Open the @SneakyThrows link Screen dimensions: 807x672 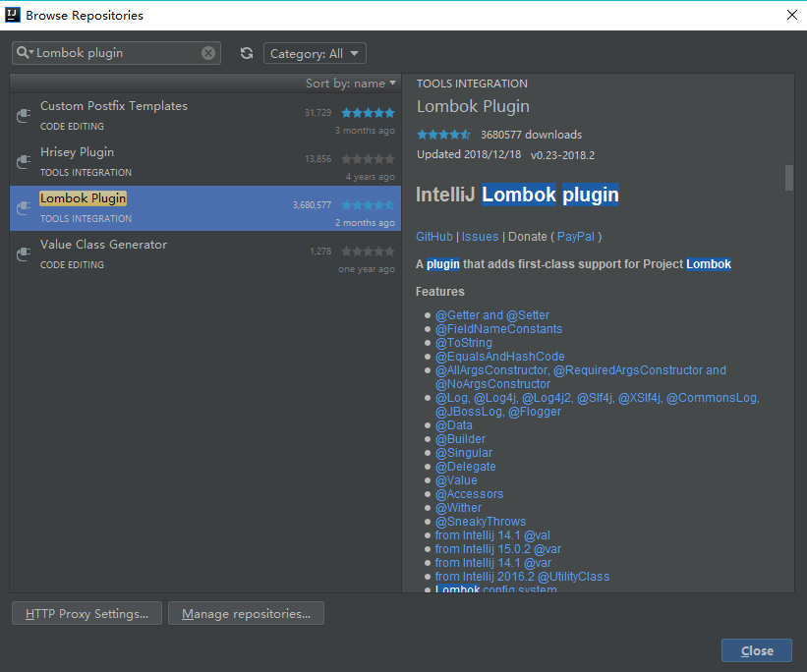[481, 522]
